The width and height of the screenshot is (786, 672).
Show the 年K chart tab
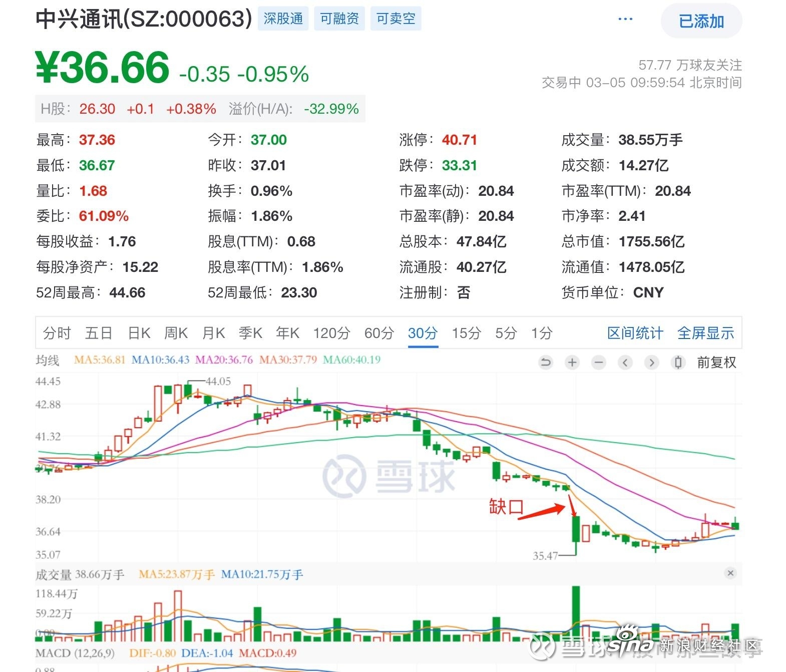[287, 333]
